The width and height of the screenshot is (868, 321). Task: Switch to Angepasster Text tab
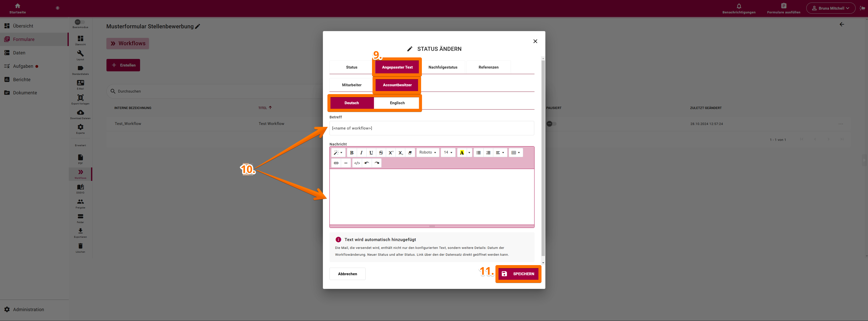pyautogui.click(x=397, y=67)
